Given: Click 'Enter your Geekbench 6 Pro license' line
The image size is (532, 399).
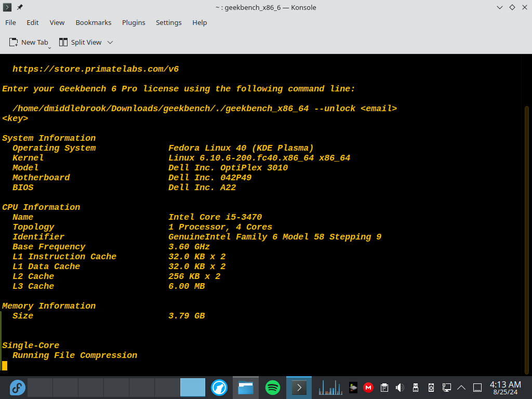Looking at the screenshot, I should 179,88.
